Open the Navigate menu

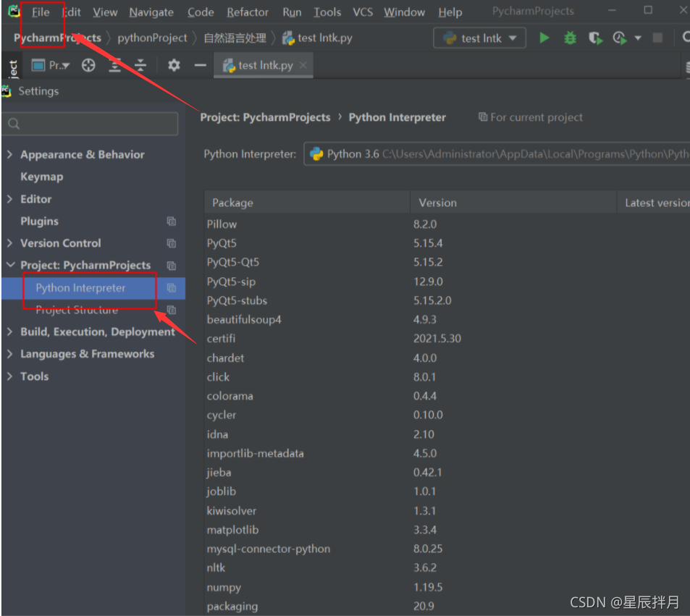pyautogui.click(x=151, y=12)
